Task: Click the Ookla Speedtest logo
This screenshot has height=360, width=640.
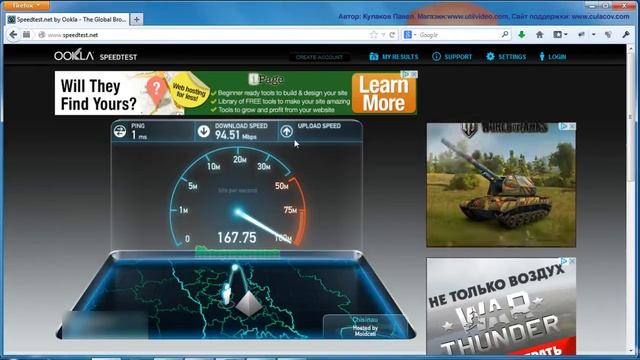Action: pos(96,56)
